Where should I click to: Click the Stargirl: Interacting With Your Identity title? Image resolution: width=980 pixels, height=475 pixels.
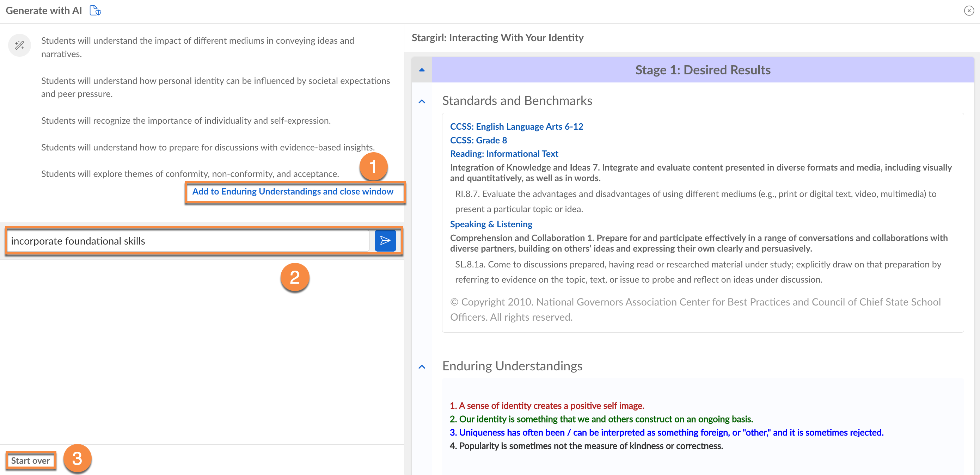[497, 38]
